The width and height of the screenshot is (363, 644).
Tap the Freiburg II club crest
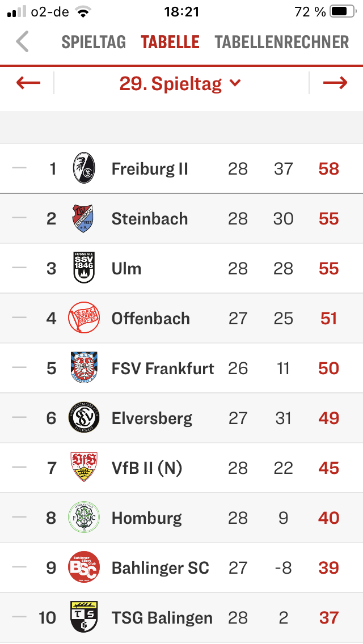pyautogui.click(x=84, y=168)
